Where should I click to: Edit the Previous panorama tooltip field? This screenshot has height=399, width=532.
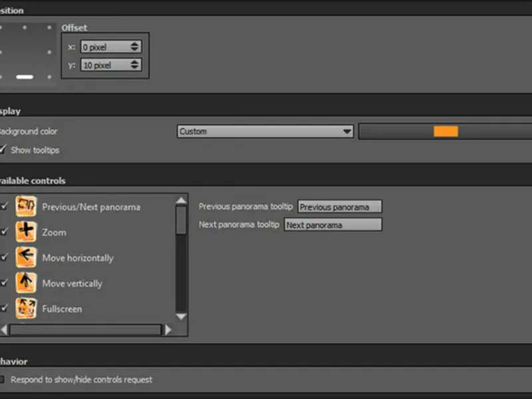(340, 207)
